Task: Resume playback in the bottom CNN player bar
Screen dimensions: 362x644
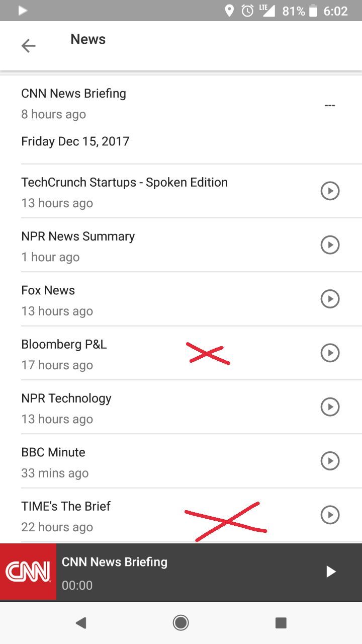Action: coord(330,572)
